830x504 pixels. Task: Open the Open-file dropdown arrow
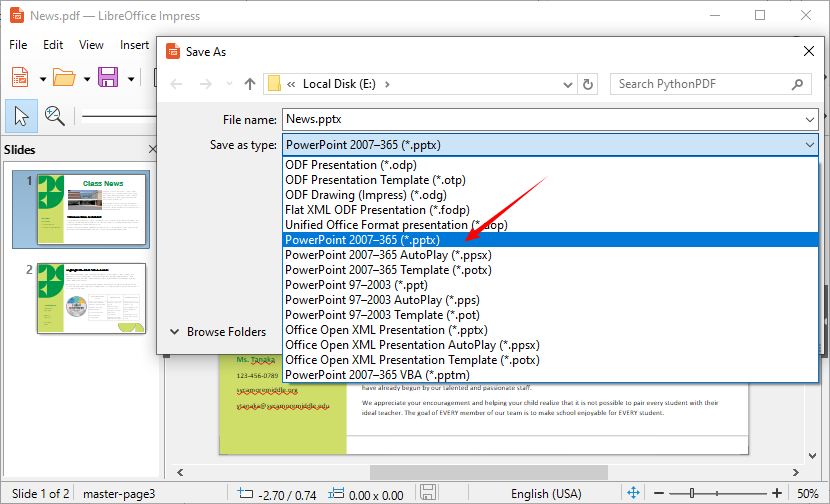click(x=86, y=79)
